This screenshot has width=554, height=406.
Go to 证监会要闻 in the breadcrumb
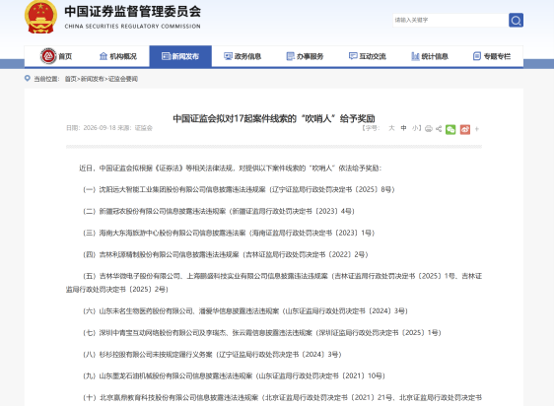123,79
